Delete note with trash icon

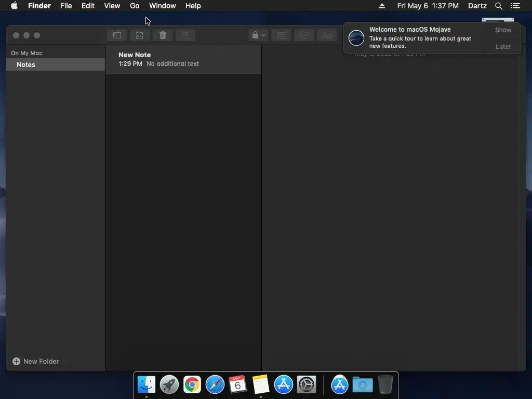click(x=163, y=35)
